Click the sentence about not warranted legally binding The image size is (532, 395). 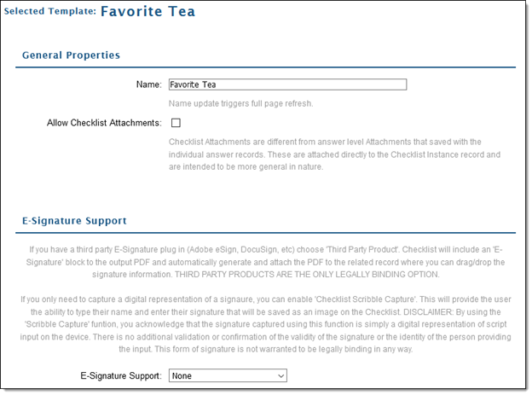284,349
